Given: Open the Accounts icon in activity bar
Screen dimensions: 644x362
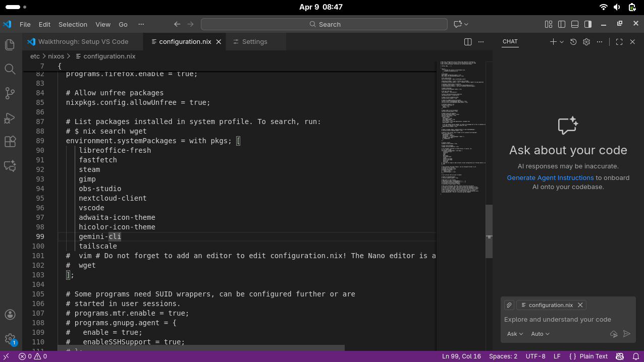Looking at the screenshot, I should click(10, 315).
